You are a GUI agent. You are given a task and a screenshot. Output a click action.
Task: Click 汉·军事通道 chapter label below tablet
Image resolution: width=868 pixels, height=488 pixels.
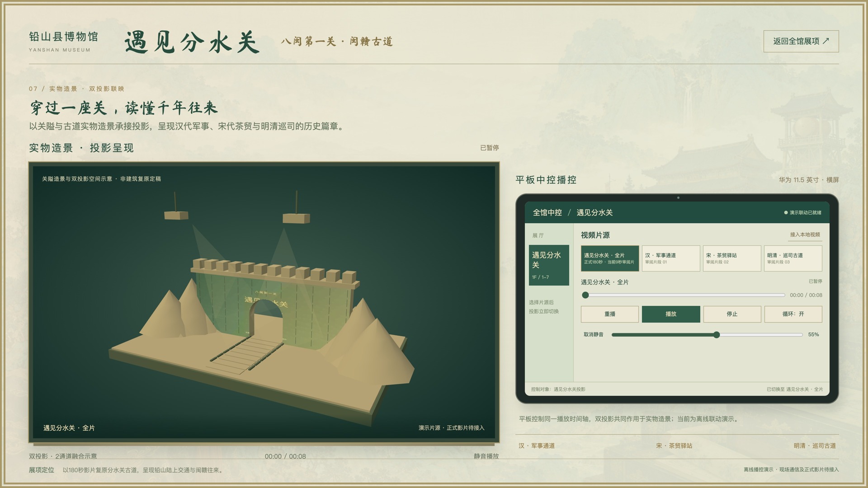[537, 446]
